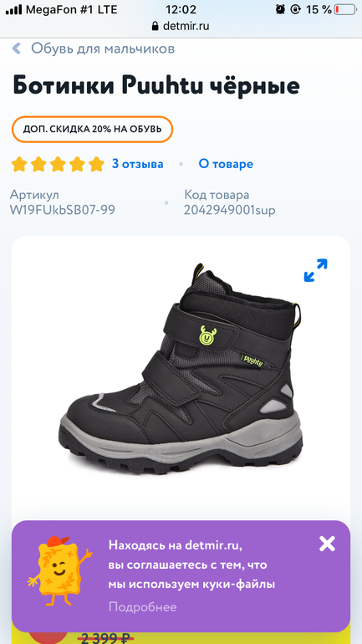Tap the alarm clock status icon
362x644 pixels.
(x=280, y=9)
